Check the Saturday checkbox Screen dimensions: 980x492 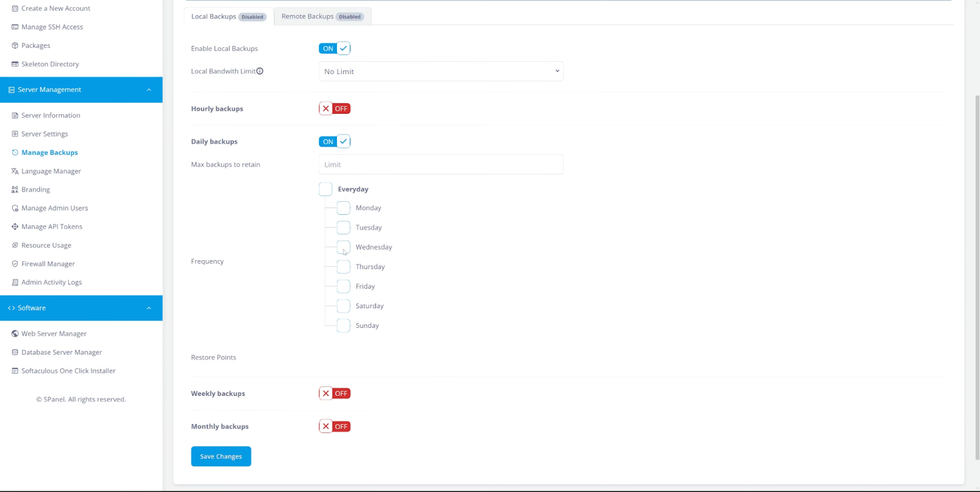[344, 306]
